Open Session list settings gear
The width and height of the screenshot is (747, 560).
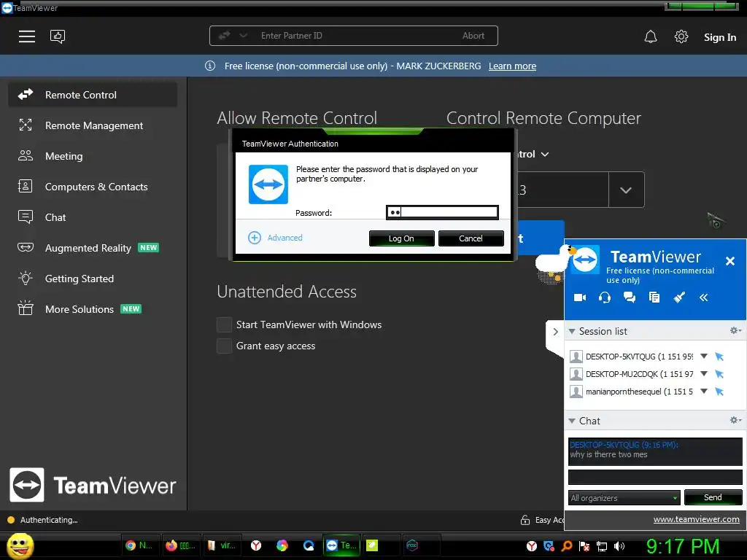735,330
